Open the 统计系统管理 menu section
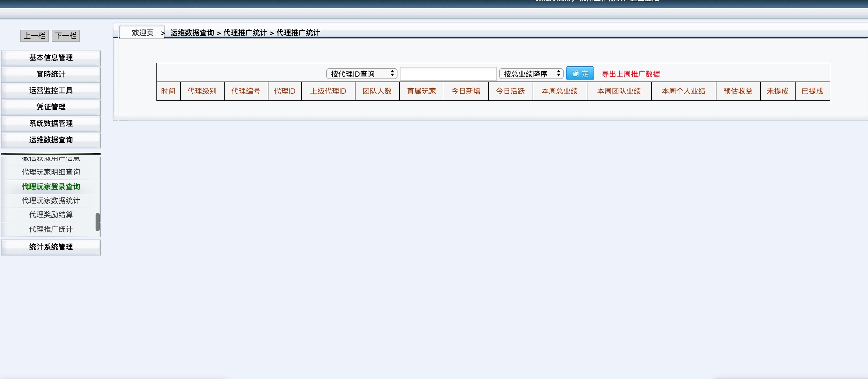 (x=51, y=247)
